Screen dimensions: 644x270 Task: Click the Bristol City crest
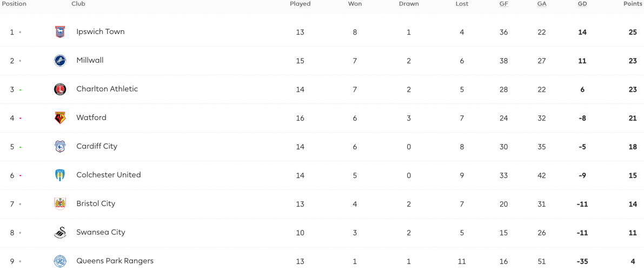tap(60, 204)
